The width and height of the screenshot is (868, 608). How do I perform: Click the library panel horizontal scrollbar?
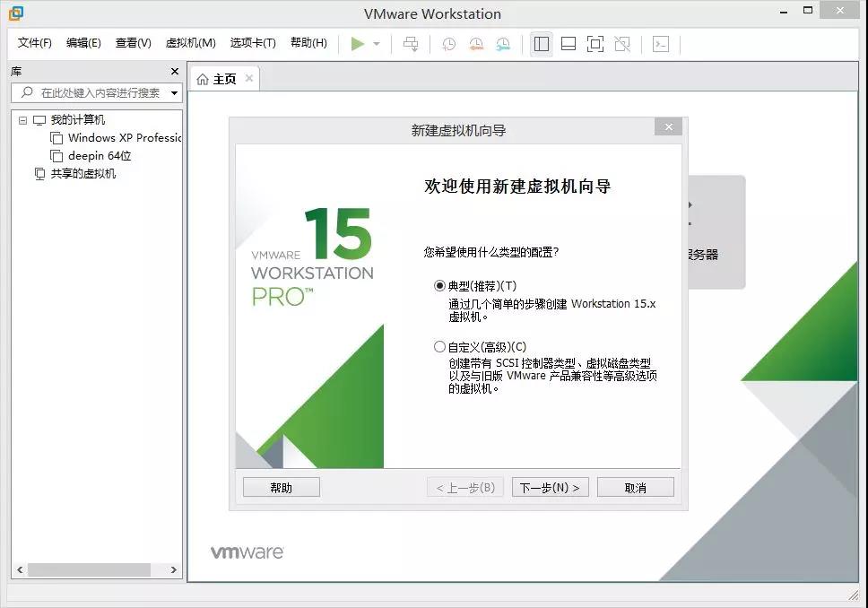(x=90, y=570)
